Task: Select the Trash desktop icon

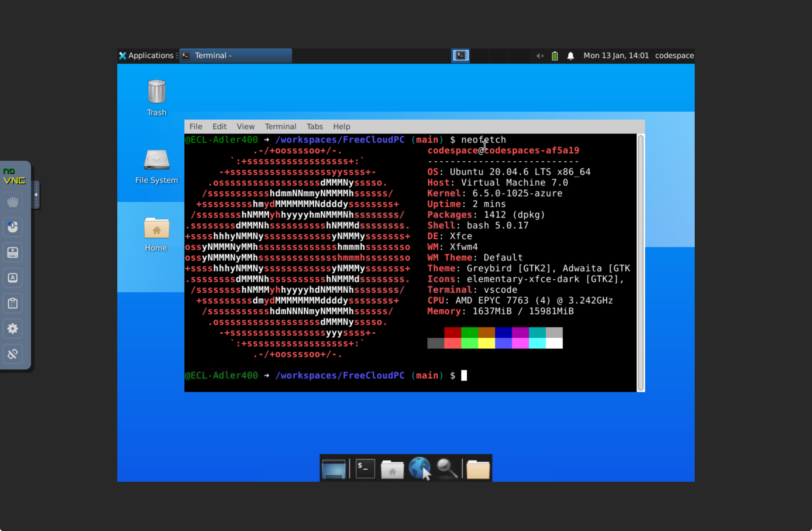Action: [156, 98]
